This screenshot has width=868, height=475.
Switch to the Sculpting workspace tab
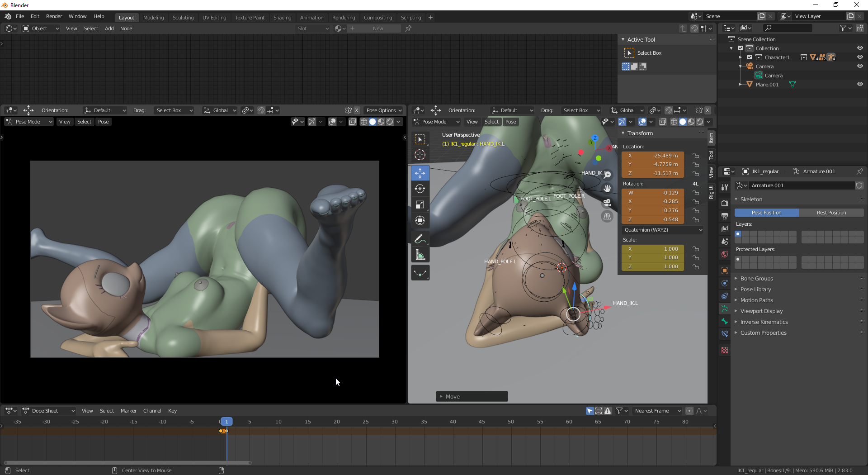point(183,18)
